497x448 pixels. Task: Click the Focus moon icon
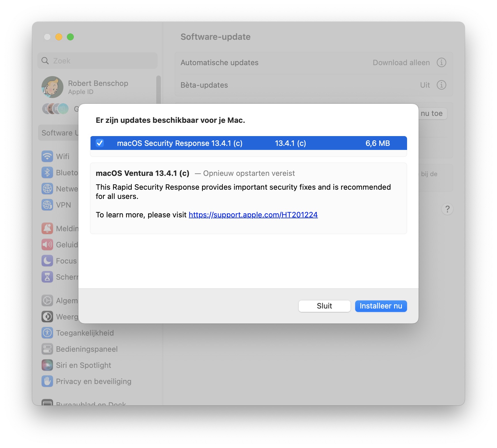47,261
